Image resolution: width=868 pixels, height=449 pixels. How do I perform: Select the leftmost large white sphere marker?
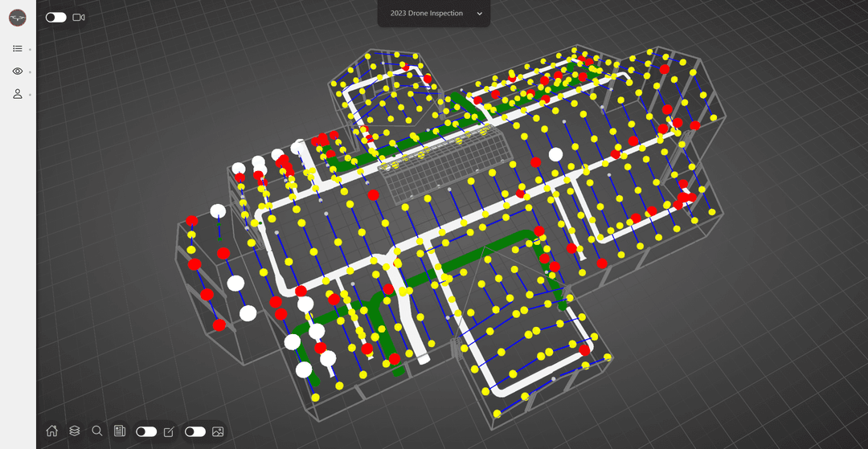click(218, 211)
